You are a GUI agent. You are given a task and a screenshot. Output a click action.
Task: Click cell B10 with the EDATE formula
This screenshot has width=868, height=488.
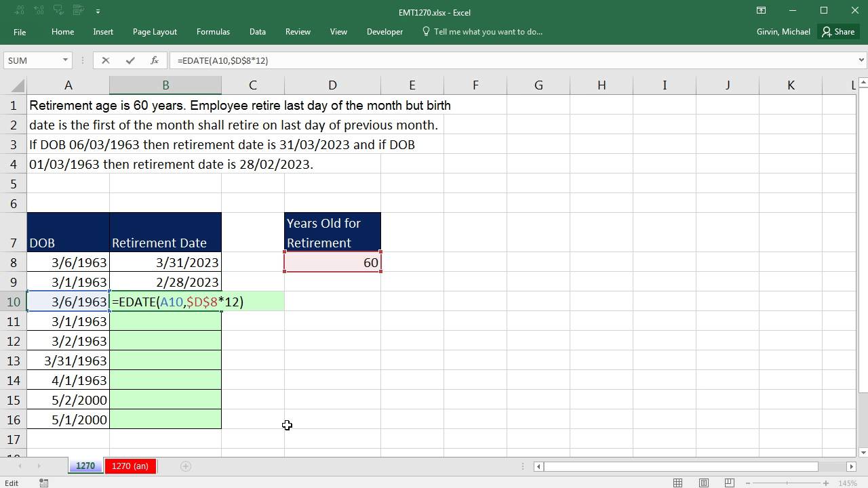(x=165, y=302)
